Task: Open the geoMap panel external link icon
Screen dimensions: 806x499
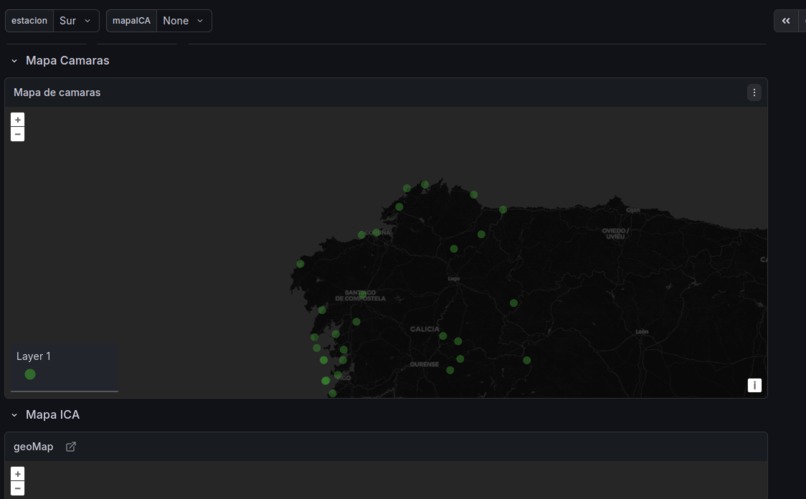Action: pyautogui.click(x=71, y=447)
